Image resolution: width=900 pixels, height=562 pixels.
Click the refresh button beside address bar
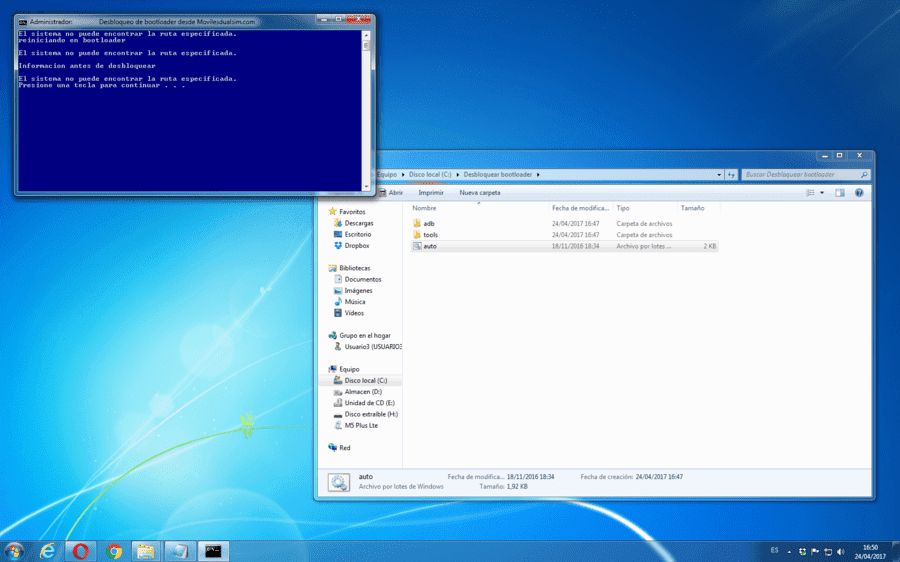click(x=731, y=175)
